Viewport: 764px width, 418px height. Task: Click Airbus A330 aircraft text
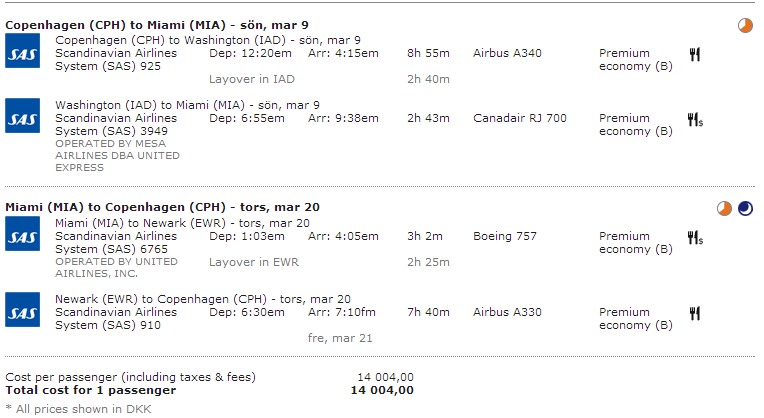pyautogui.click(x=507, y=312)
